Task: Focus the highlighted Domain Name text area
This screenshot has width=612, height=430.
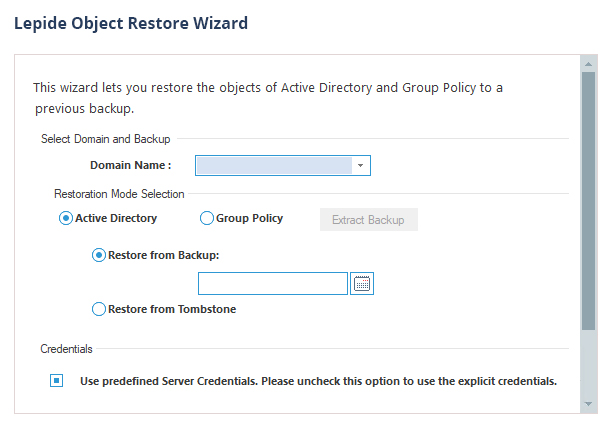Action: click(x=274, y=165)
